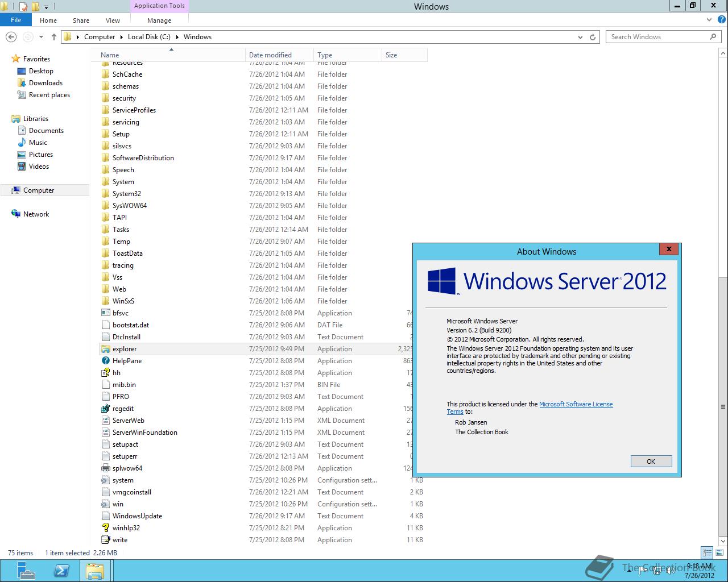This screenshot has height=582, width=728.
Task: Click the magnifier icon in search box
Action: pos(713,37)
